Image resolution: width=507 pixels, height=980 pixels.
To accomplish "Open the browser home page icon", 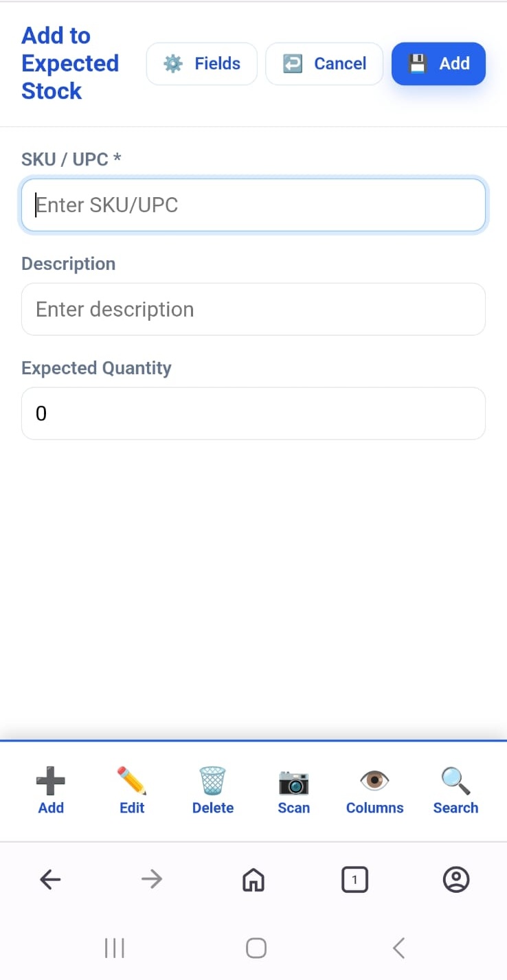I will click(x=253, y=879).
